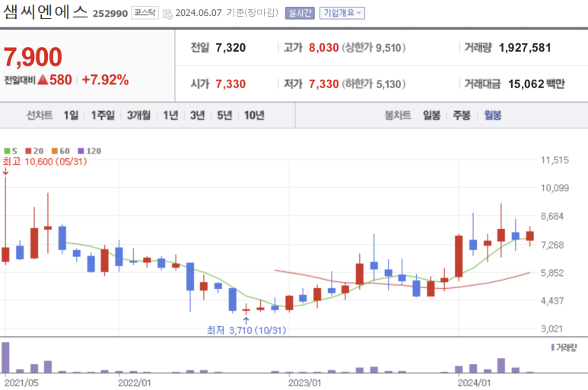Click the 거래량 volume legend marker
This screenshot has width=588, height=390.
coord(553,347)
